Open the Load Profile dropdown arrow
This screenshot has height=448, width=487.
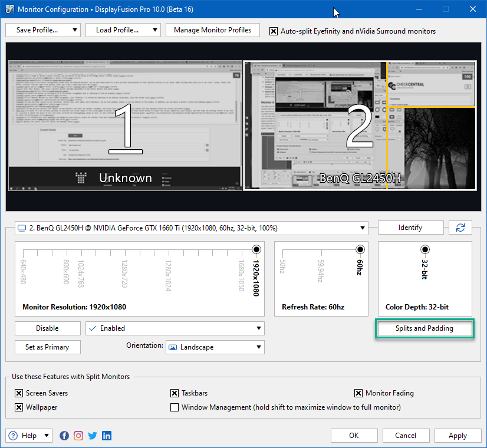[x=154, y=30]
